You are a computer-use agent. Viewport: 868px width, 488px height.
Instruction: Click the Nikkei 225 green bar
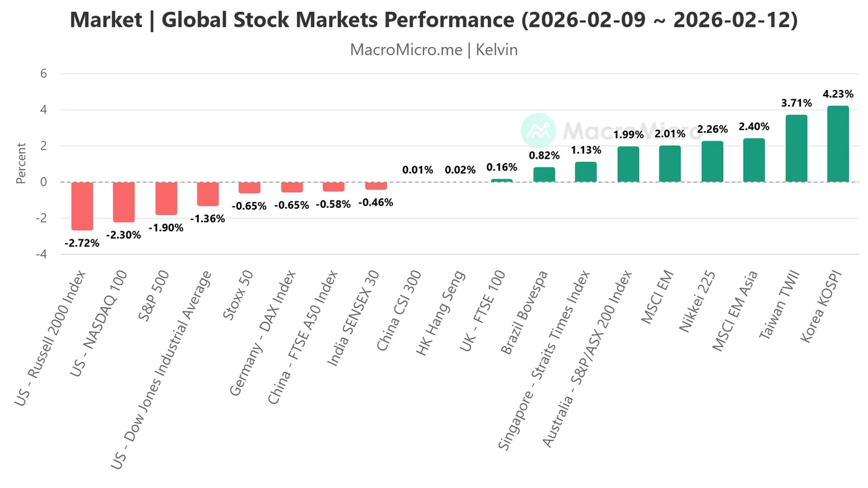(x=712, y=162)
